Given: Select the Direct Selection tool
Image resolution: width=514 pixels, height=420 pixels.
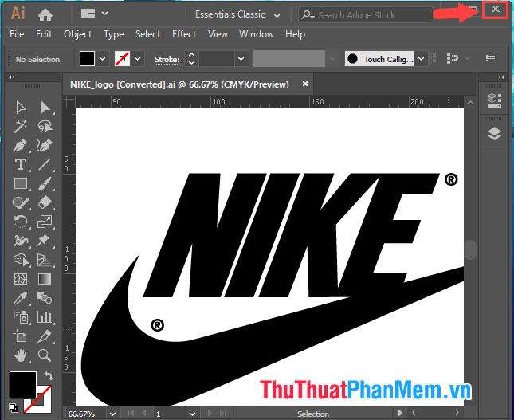Looking at the screenshot, I should coord(45,108).
